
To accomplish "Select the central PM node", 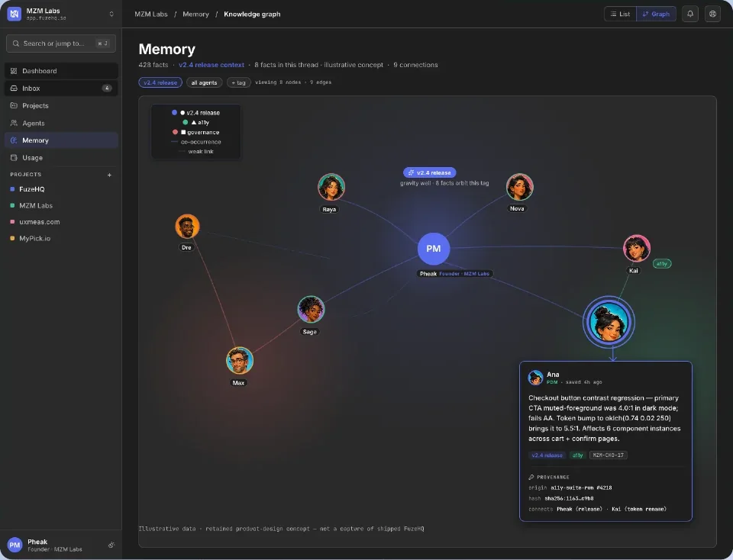I will (x=434, y=249).
